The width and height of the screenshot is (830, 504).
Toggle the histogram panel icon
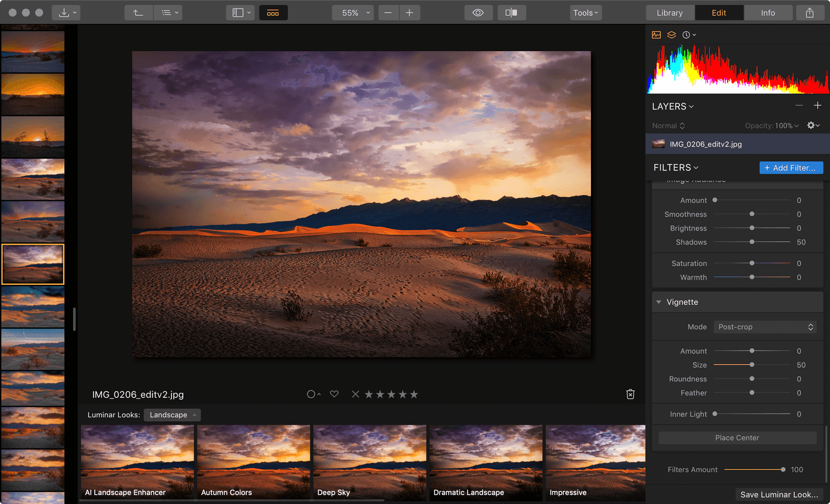[x=656, y=35]
